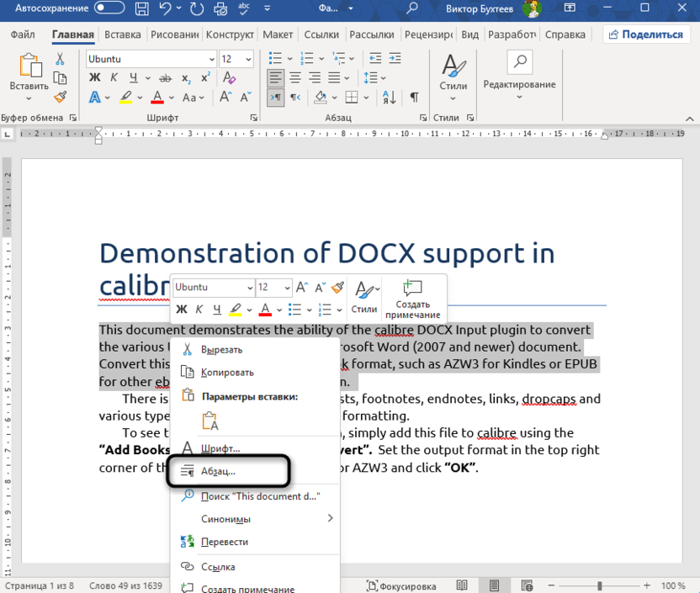Image resolution: width=700 pixels, height=593 pixels.
Task: Click the Cut scissors icon in the ribbon
Action: [x=61, y=59]
